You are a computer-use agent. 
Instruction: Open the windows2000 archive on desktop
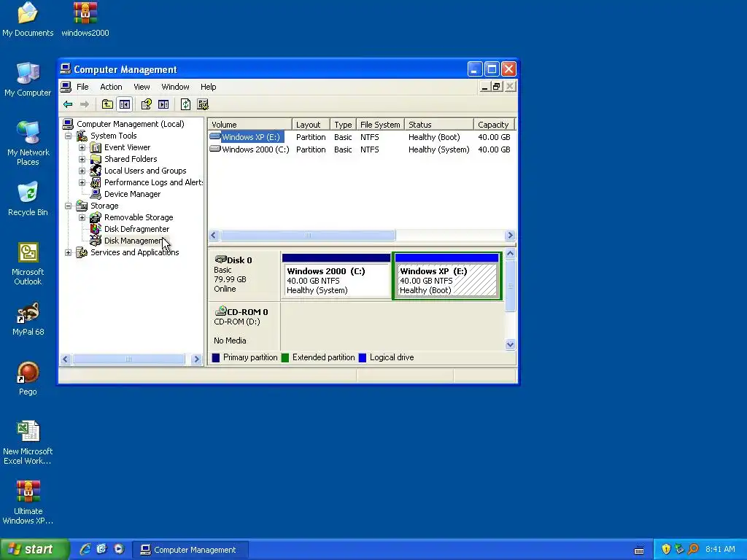(x=85, y=20)
